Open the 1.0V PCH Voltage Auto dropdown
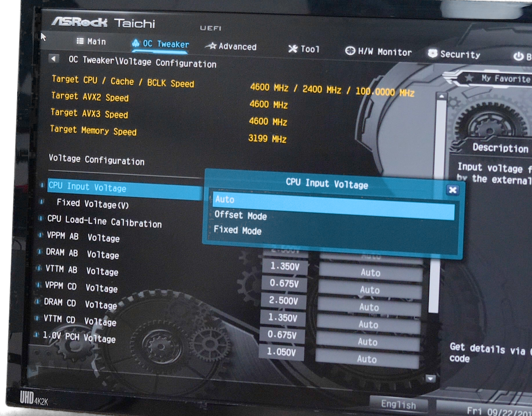This screenshot has width=532, height=416. click(367, 359)
